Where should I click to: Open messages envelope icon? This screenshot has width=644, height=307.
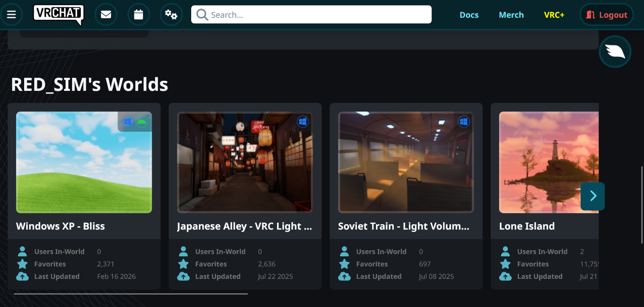106,14
